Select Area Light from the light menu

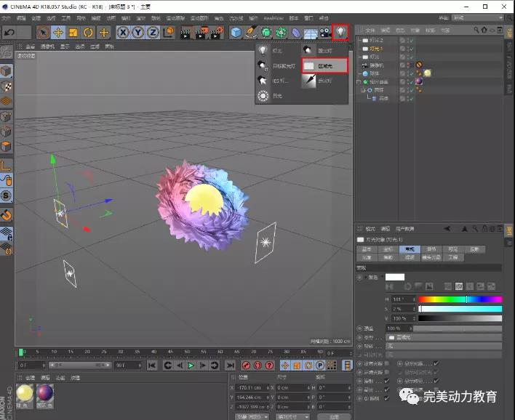pos(325,65)
